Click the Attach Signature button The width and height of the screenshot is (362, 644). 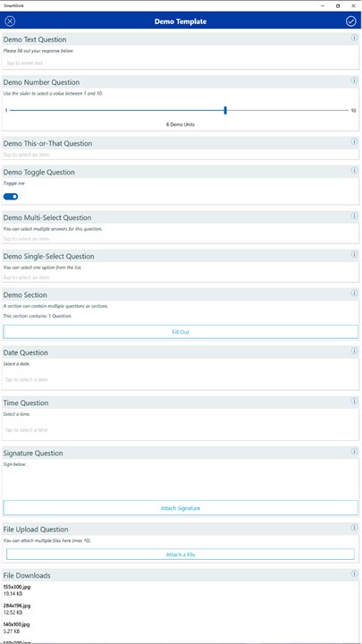(181, 508)
